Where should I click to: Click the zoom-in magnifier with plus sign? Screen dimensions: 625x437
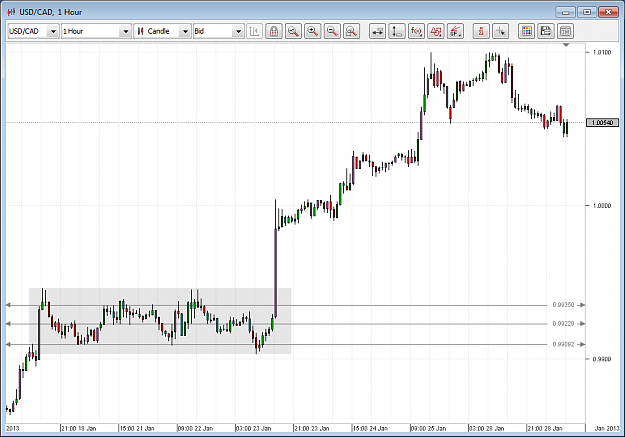tap(313, 31)
